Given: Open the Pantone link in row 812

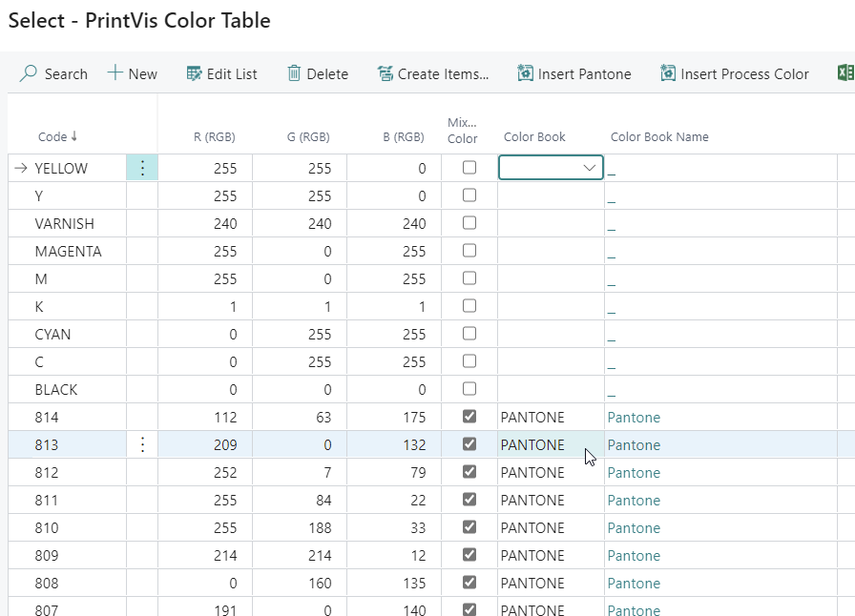Looking at the screenshot, I should pos(634,472).
